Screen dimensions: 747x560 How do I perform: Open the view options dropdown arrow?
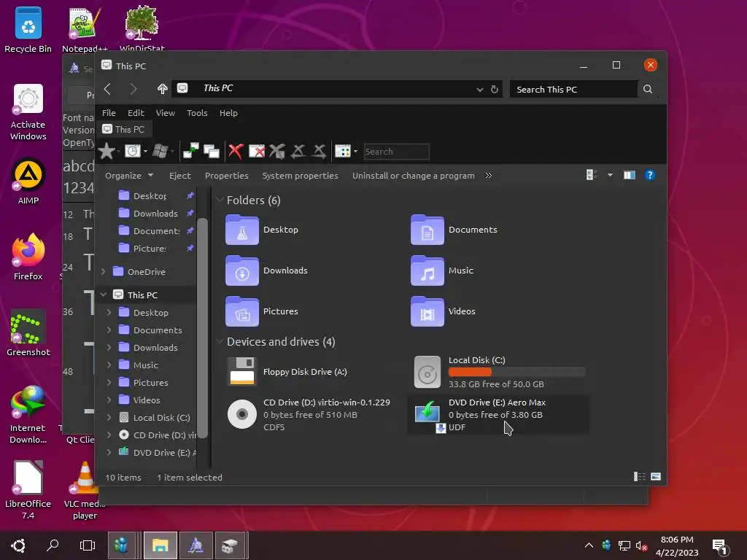click(610, 175)
